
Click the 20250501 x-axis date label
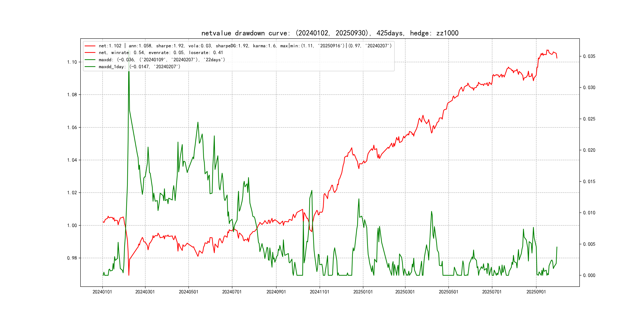click(x=448, y=292)
